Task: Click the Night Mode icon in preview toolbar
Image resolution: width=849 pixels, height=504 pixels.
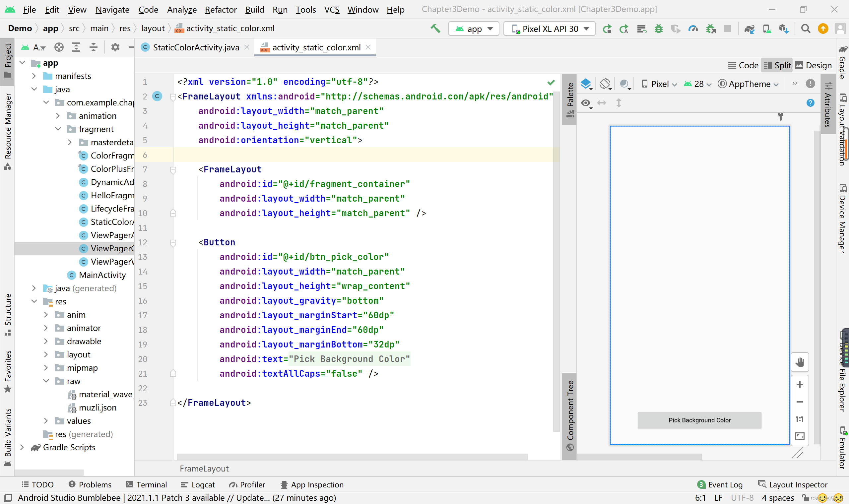Action: [625, 84]
